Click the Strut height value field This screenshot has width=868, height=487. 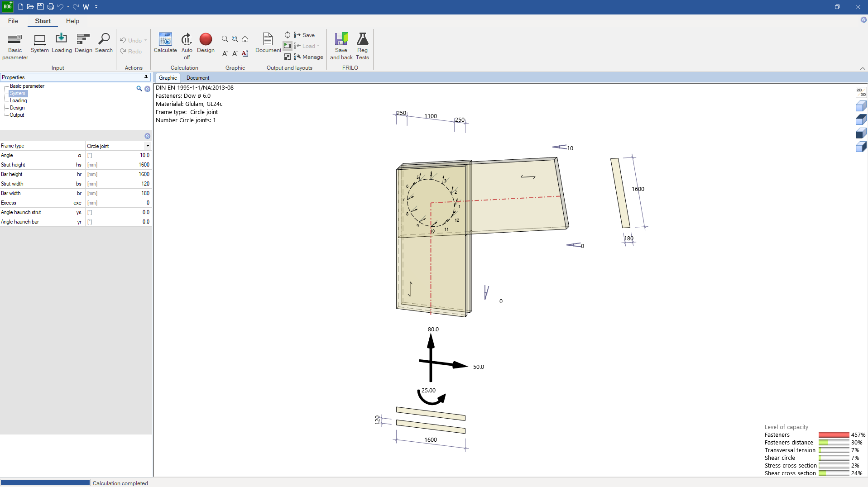click(x=118, y=165)
